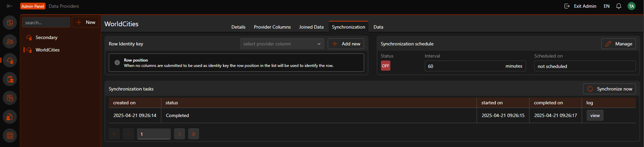
Task: Click Manage for synchronization schedule
Action: pyautogui.click(x=618, y=44)
